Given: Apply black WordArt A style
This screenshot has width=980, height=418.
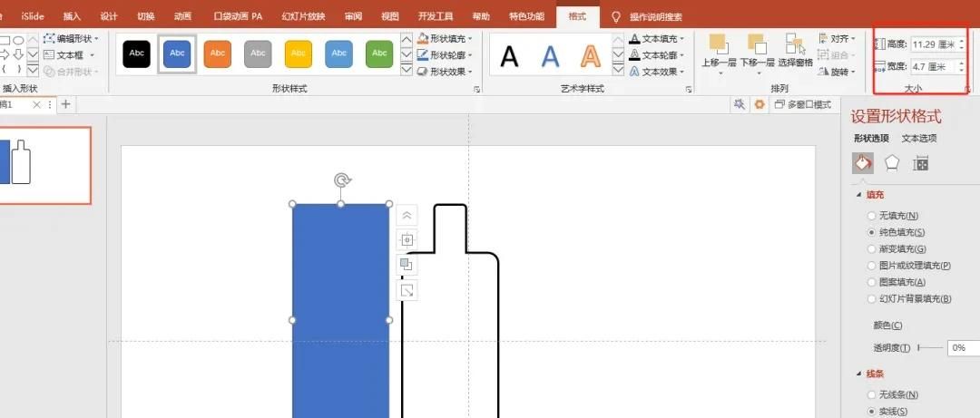Looking at the screenshot, I should 509,56.
